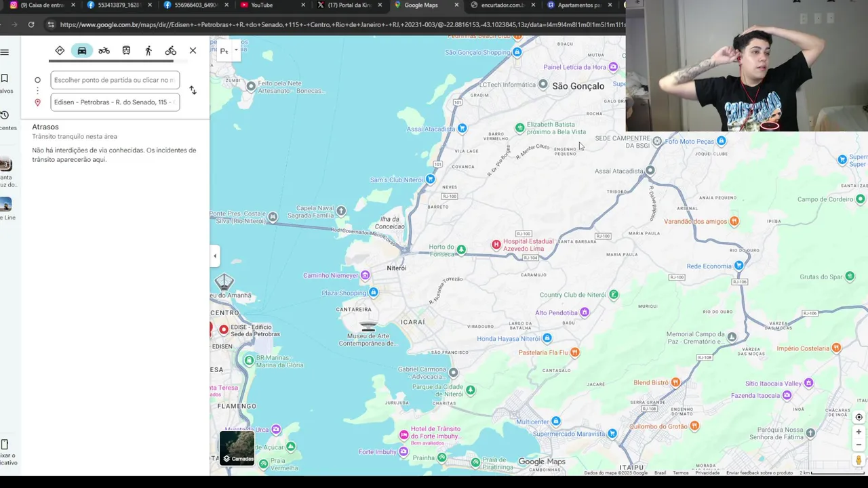The image size is (868, 488).
Task: Open the Google Maps hamburger menu
Action: tap(5, 52)
